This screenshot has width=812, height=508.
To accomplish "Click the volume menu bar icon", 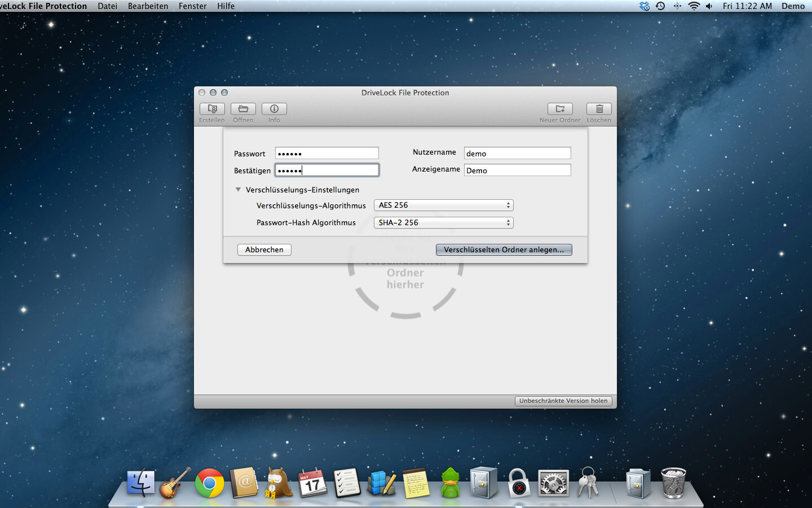I will coord(709,6).
